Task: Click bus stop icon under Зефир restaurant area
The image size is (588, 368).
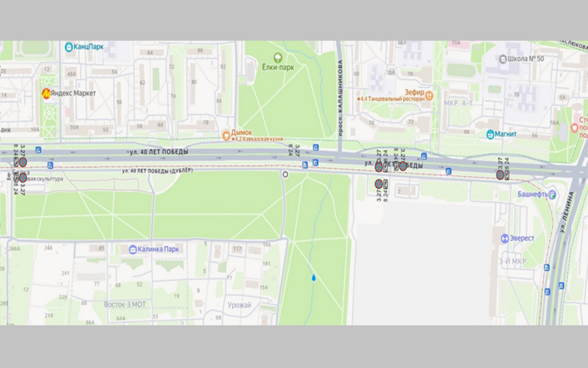Action: (424, 156)
